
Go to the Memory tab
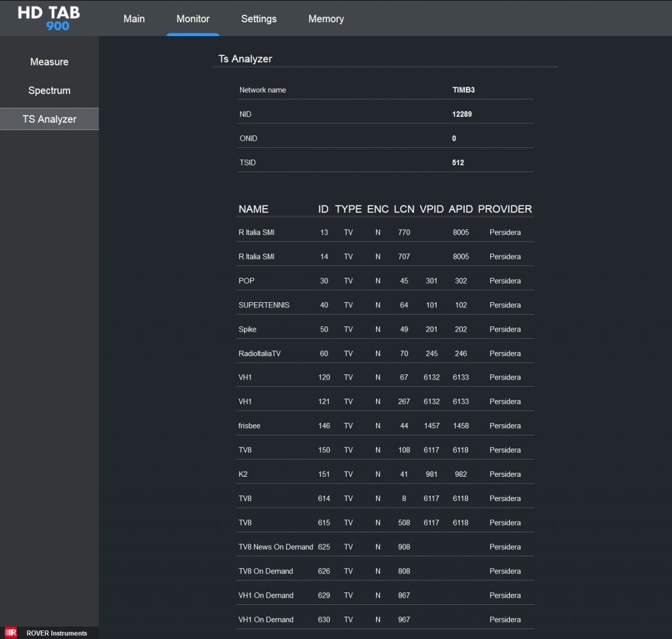(326, 19)
